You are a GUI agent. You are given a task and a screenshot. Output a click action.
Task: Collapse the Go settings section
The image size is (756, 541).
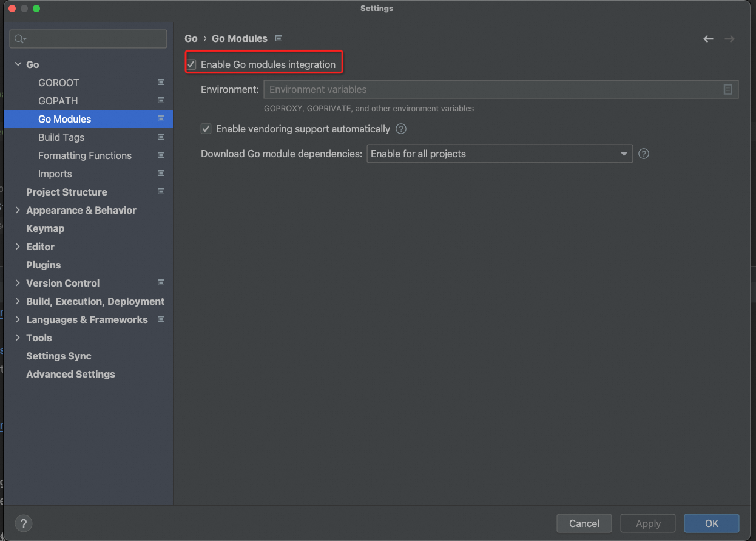18,64
